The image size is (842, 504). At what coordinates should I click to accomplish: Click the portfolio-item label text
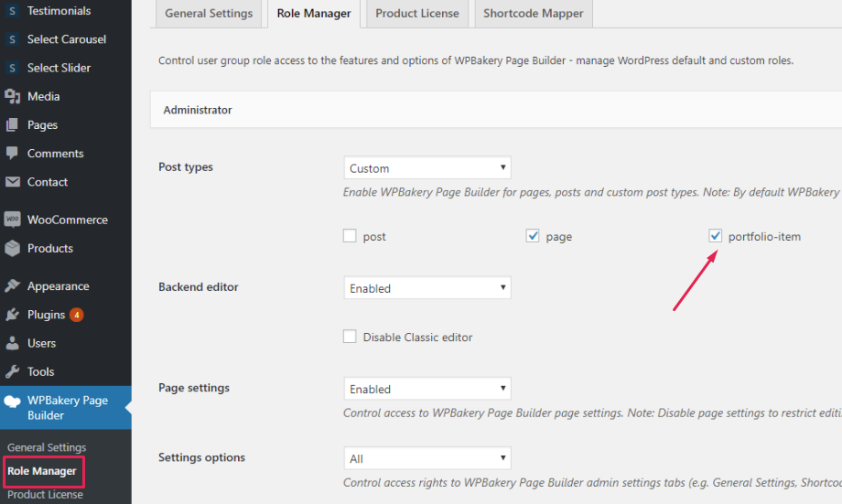[764, 236]
